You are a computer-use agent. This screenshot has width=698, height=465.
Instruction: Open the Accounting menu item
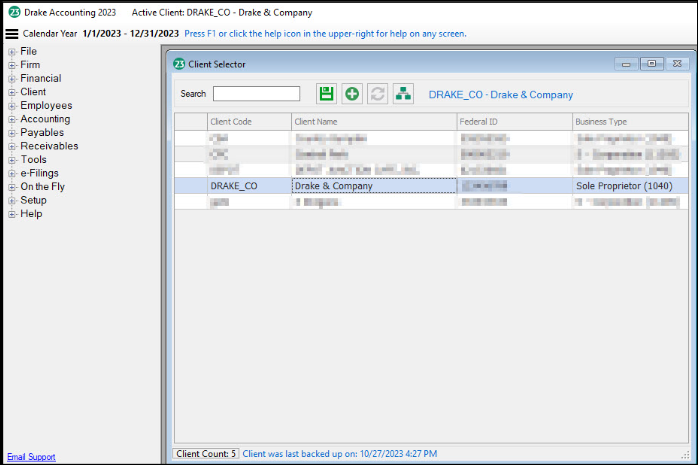45,119
